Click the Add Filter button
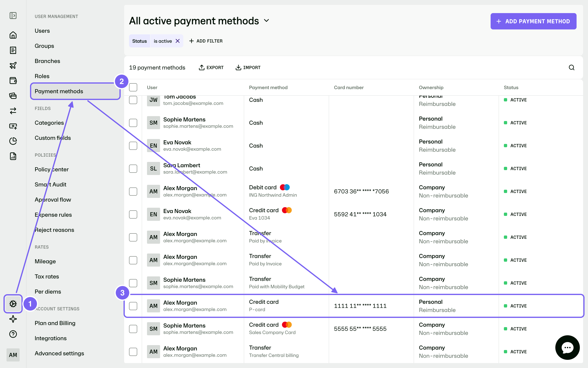Screen dimensions: 588x368 point(206,41)
